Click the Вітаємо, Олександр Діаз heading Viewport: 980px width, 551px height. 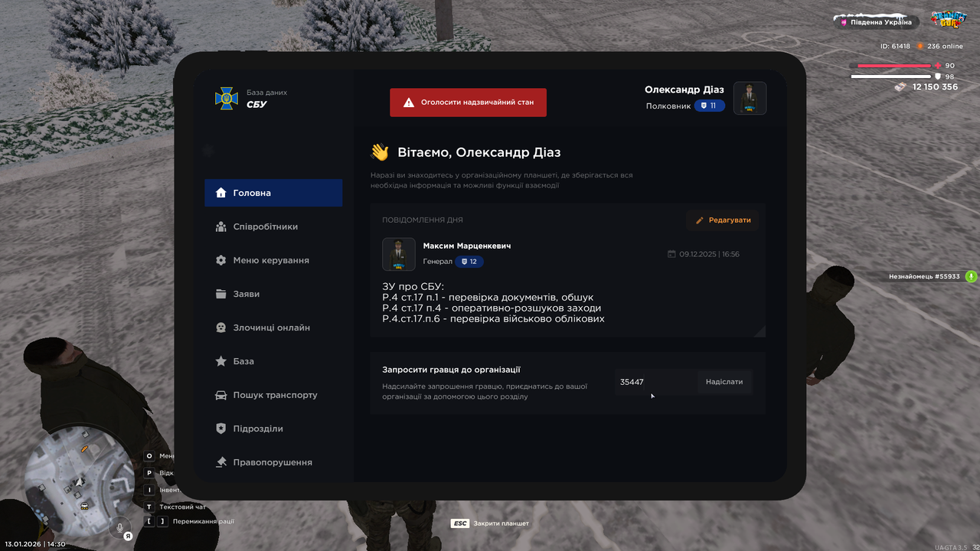click(479, 152)
